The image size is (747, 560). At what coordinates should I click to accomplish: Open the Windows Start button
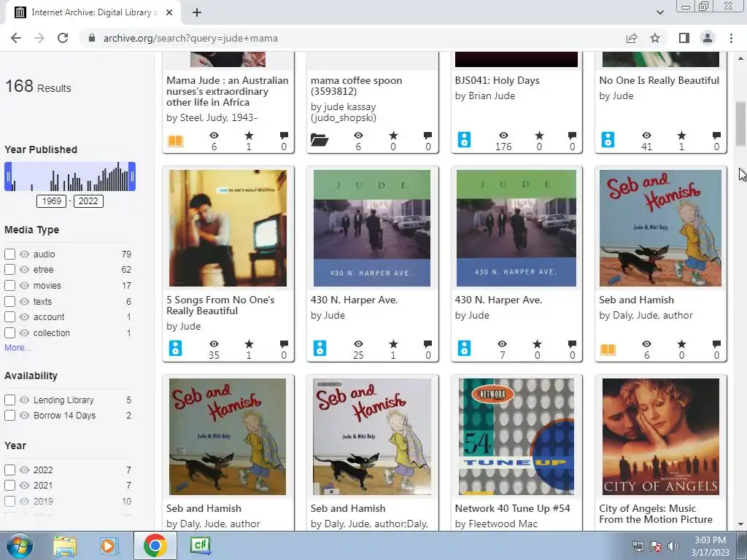(20, 545)
